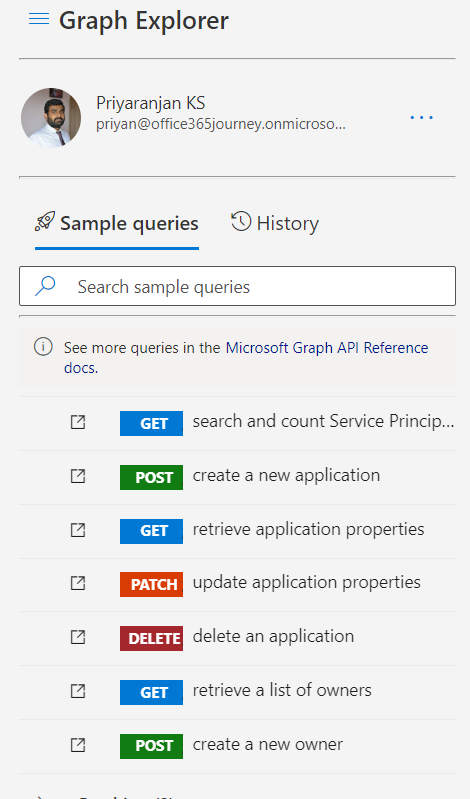470x799 pixels.
Task: Switch to the Sample queries tab
Action: pos(117,223)
